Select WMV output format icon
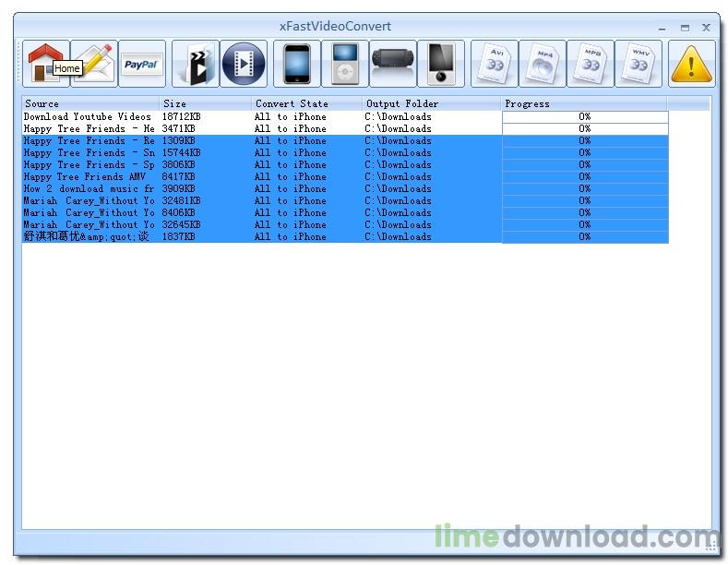728x565 pixels. pyautogui.click(x=638, y=64)
